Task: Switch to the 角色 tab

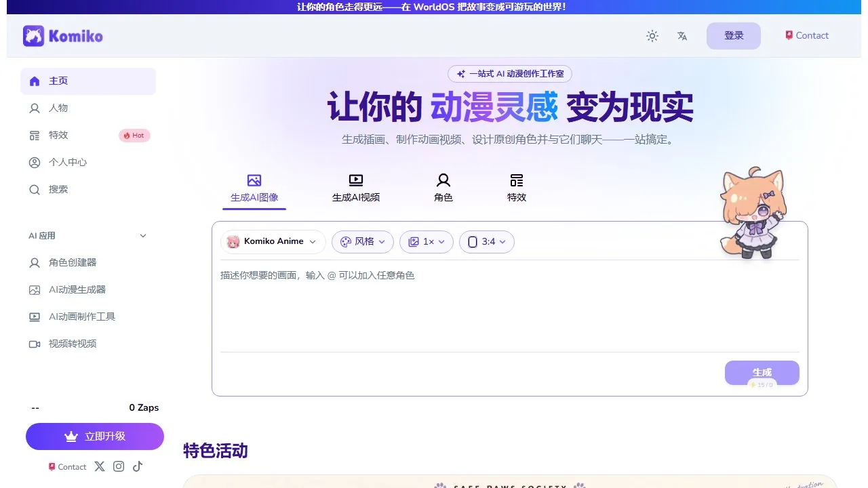Action: point(443,188)
